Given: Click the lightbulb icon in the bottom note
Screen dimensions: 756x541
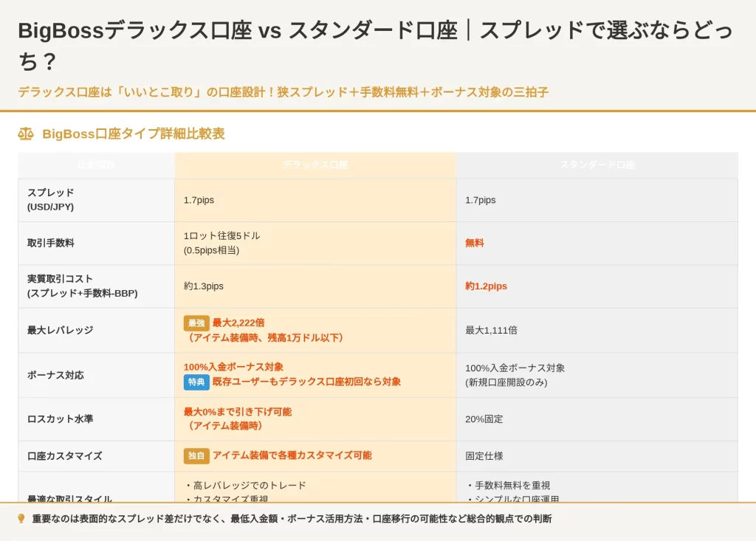Looking at the screenshot, I should coord(21,519).
